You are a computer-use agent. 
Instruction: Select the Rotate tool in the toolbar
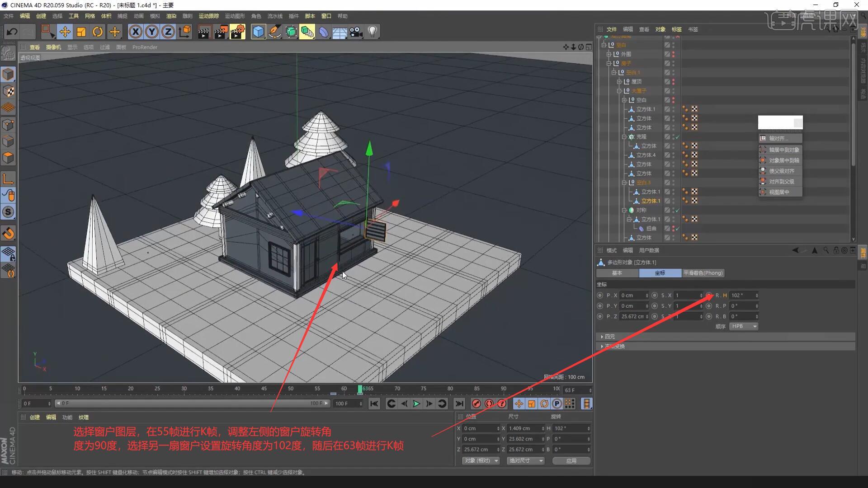(98, 32)
